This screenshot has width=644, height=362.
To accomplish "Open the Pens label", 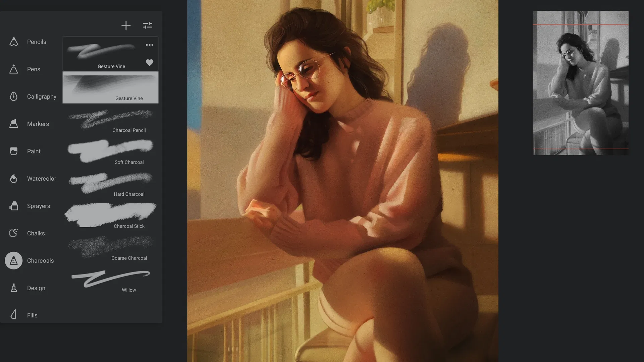I will tap(34, 69).
